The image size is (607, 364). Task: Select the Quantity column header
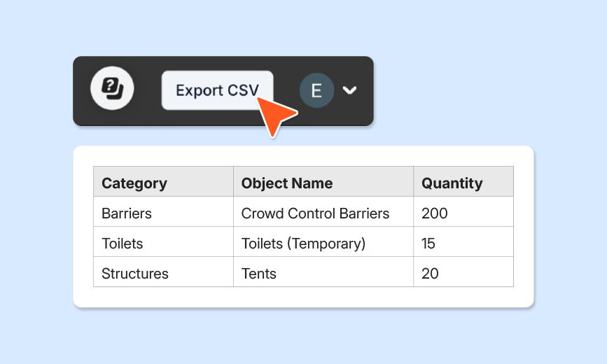point(463,181)
